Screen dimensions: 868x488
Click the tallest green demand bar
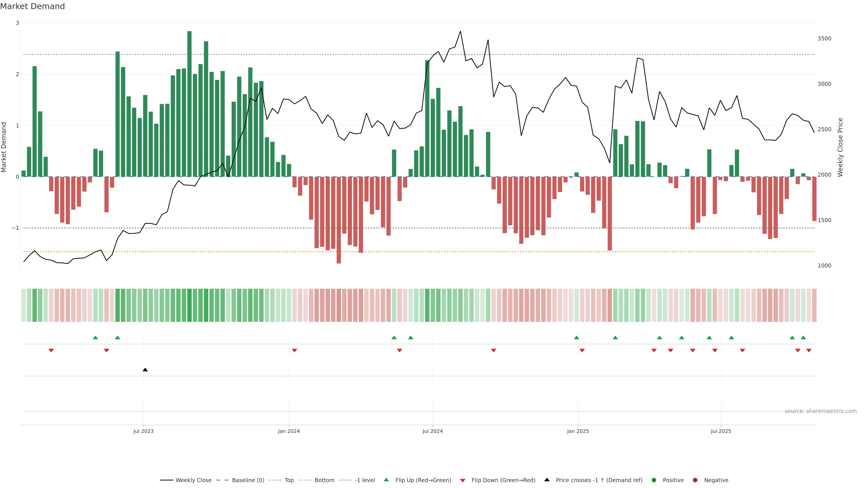[x=189, y=101]
